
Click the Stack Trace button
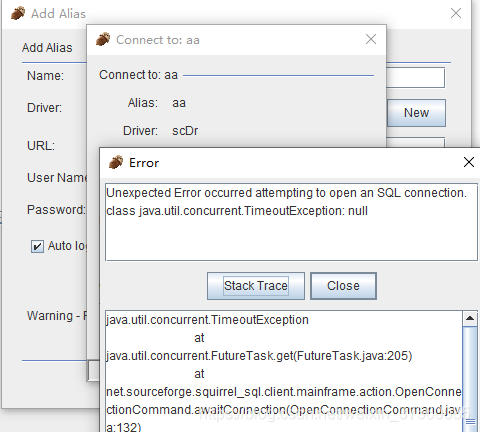coord(256,286)
